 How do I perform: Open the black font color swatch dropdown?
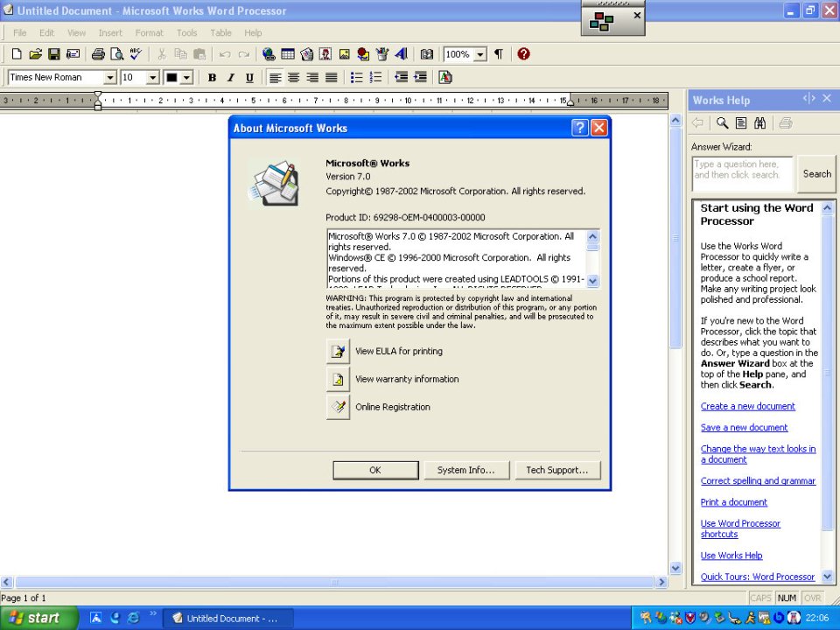(x=186, y=78)
